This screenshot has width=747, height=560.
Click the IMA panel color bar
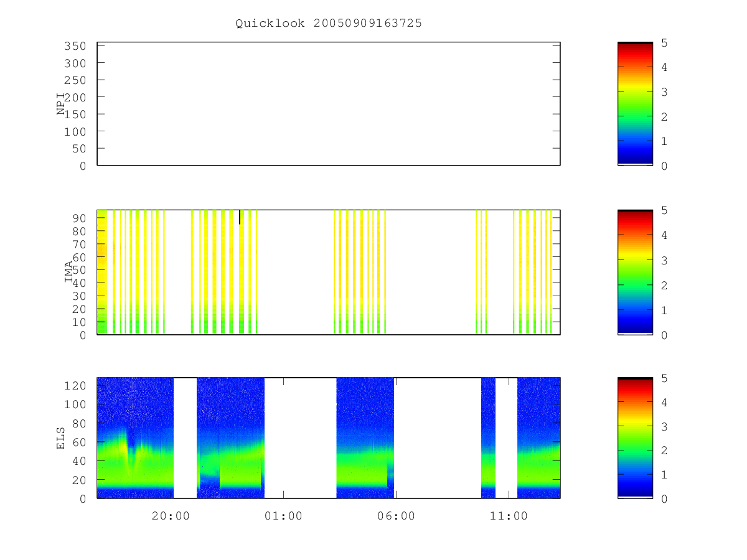point(635,272)
